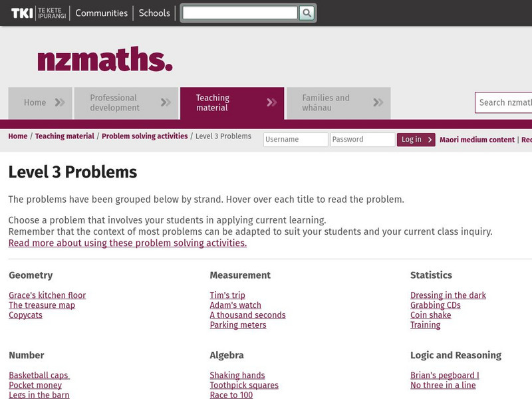Open Shaking hands problem
Image resolution: width=532 pixels, height=399 pixels.
pos(237,375)
